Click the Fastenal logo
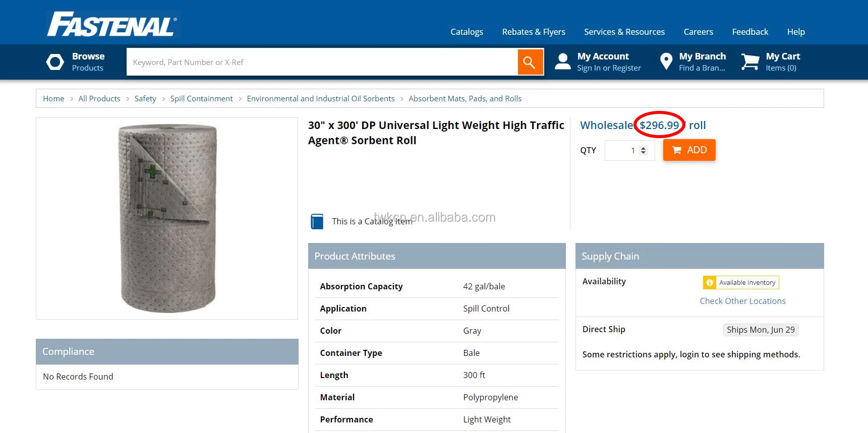The image size is (868, 433). [x=112, y=24]
